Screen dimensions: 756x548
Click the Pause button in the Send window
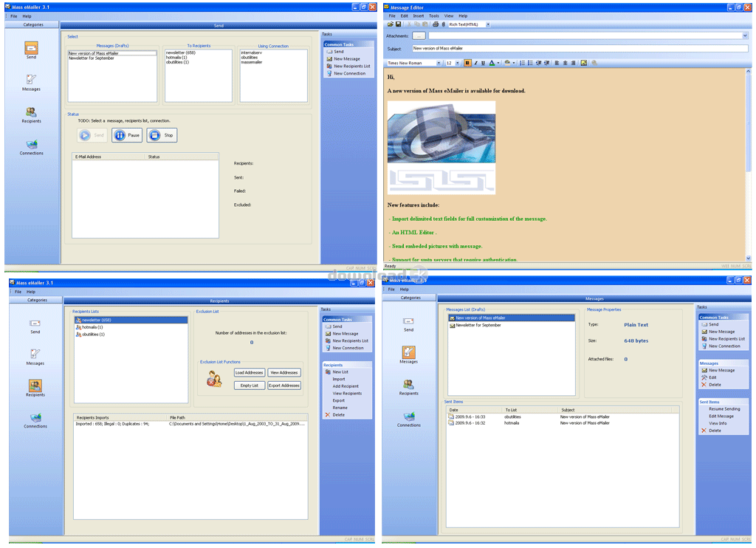(127, 135)
